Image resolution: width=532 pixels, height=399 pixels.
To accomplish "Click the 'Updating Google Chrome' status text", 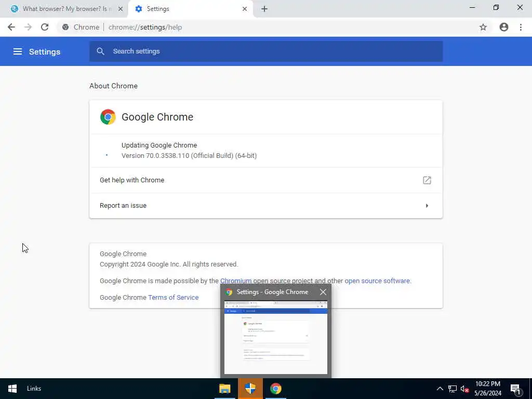I will tap(159, 145).
